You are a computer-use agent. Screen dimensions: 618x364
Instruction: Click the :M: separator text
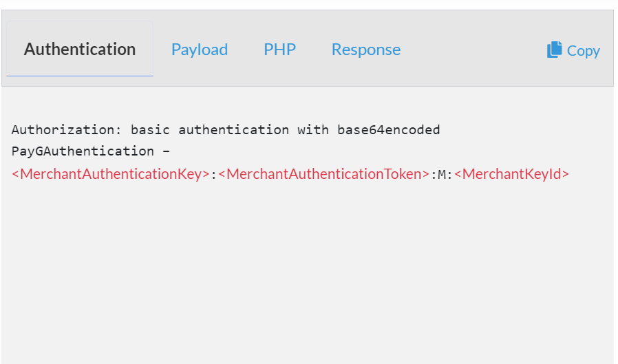click(x=442, y=174)
